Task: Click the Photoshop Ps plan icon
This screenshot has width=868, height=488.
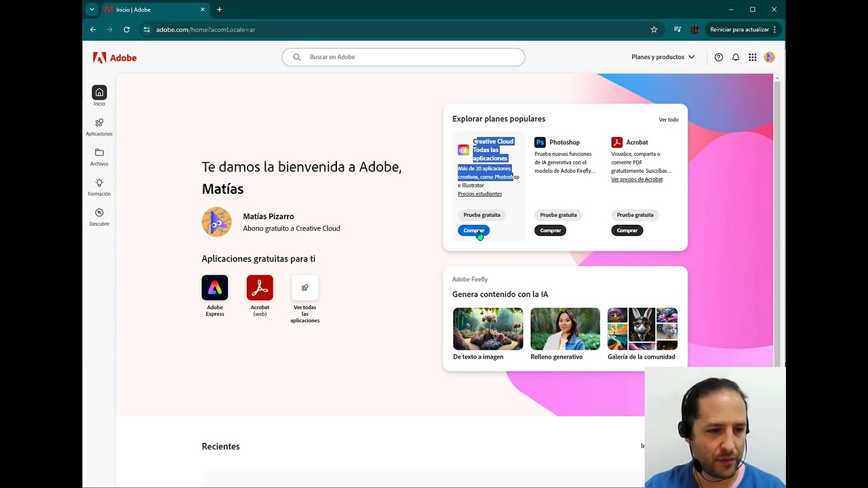Action: (540, 142)
